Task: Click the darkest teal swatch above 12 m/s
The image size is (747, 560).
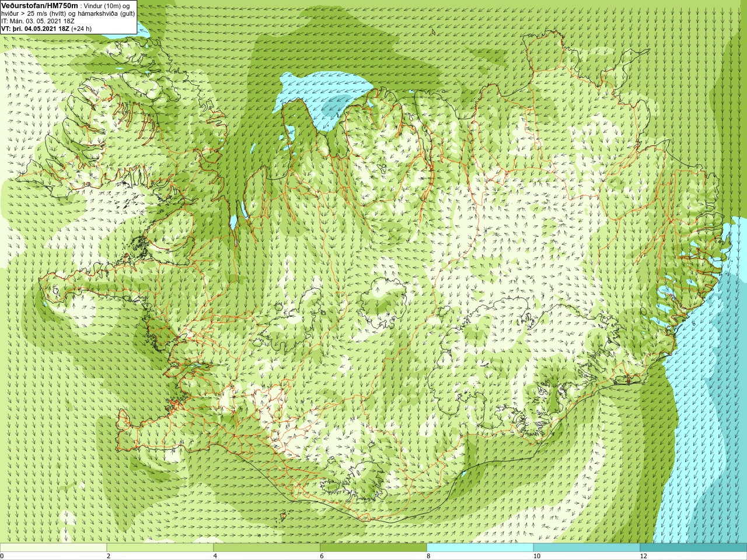Action: pyautogui.click(x=694, y=548)
